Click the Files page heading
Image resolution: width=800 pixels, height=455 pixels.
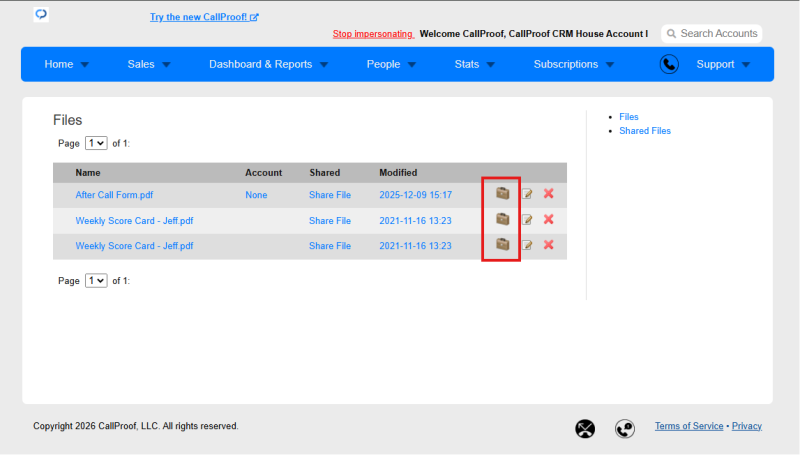(x=67, y=120)
